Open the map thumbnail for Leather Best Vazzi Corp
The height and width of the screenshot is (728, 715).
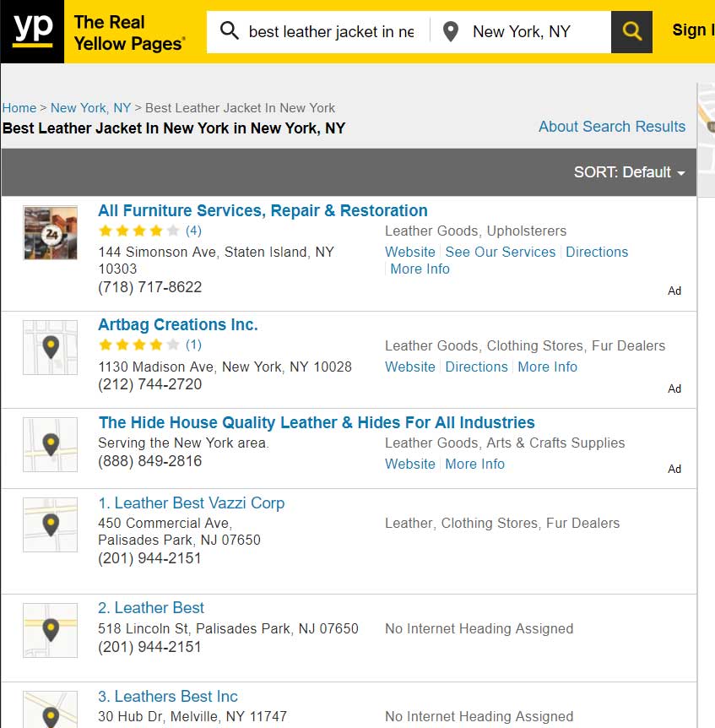tap(50, 524)
